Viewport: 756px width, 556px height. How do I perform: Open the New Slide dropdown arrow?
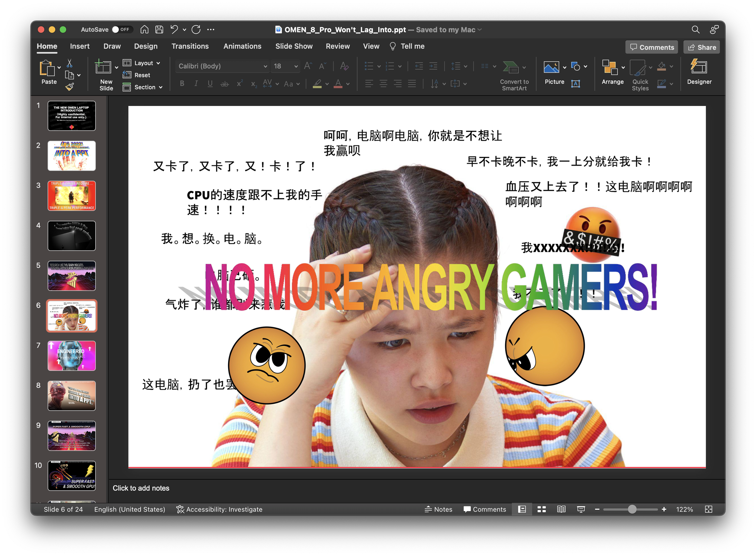coord(116,67)
